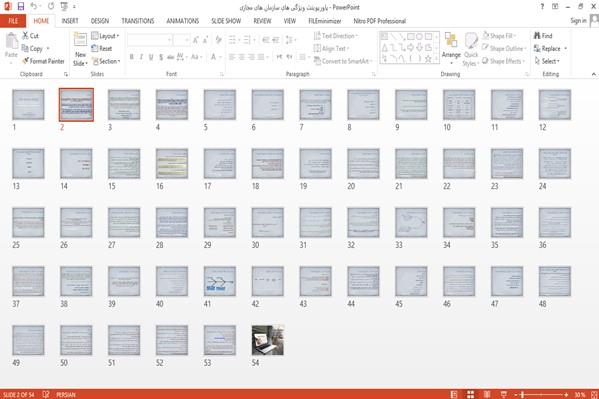This screenshot has width=599, height=399.
Task: Start Slide Show from status bar icon
Action: click(x=504, y=394)
